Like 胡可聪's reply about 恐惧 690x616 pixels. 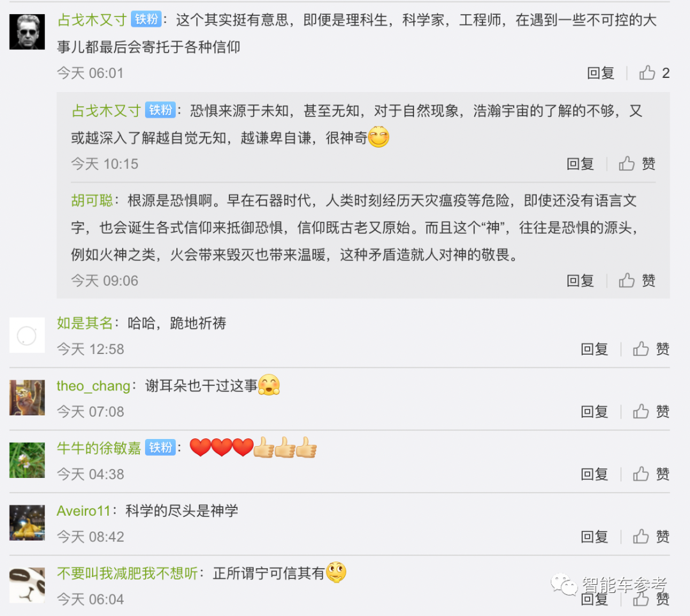coord(637,281)
